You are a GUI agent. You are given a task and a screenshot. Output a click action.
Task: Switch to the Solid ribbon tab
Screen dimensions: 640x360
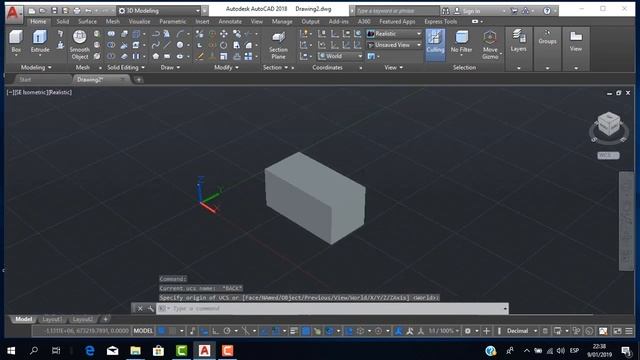[x=62, y=21]
